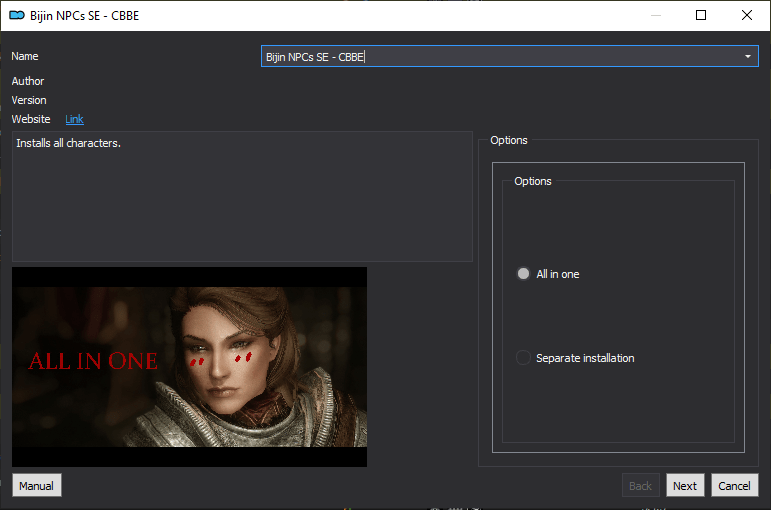Maximize the installer window

[701, 15]
